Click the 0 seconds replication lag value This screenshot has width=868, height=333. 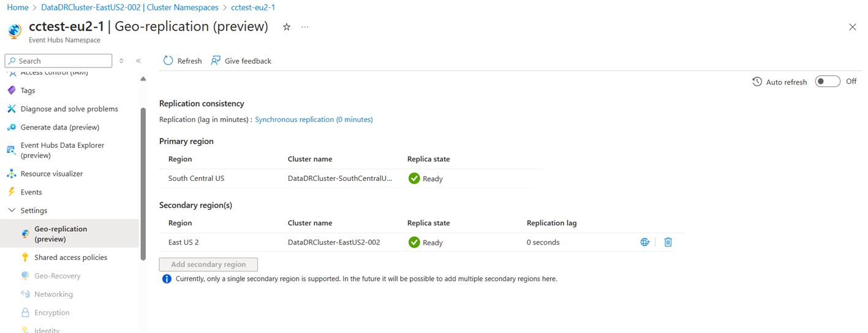[543, 242]
